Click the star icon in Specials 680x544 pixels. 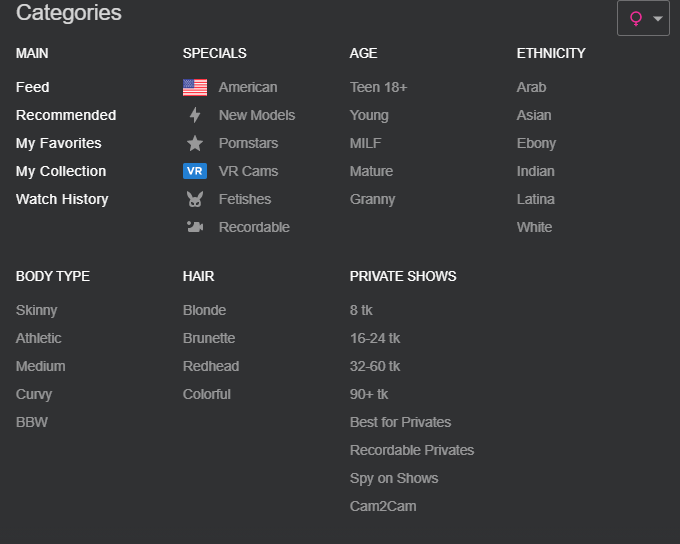195,143
